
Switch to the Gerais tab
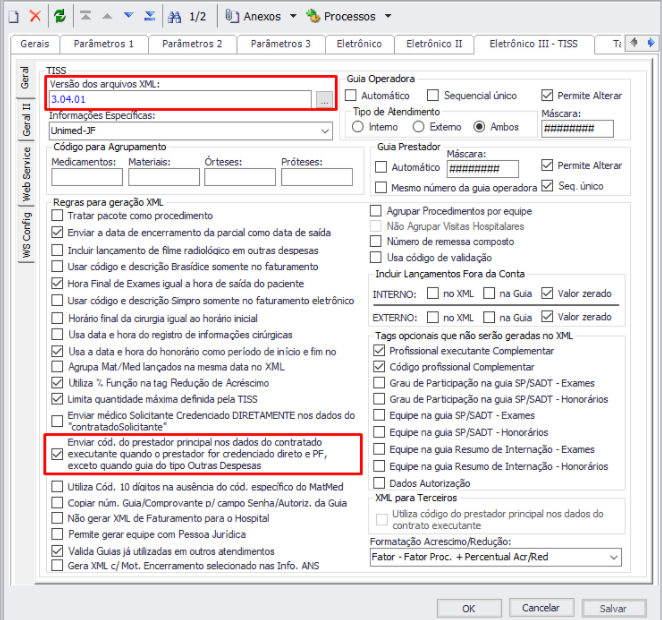tap(35, 44)
